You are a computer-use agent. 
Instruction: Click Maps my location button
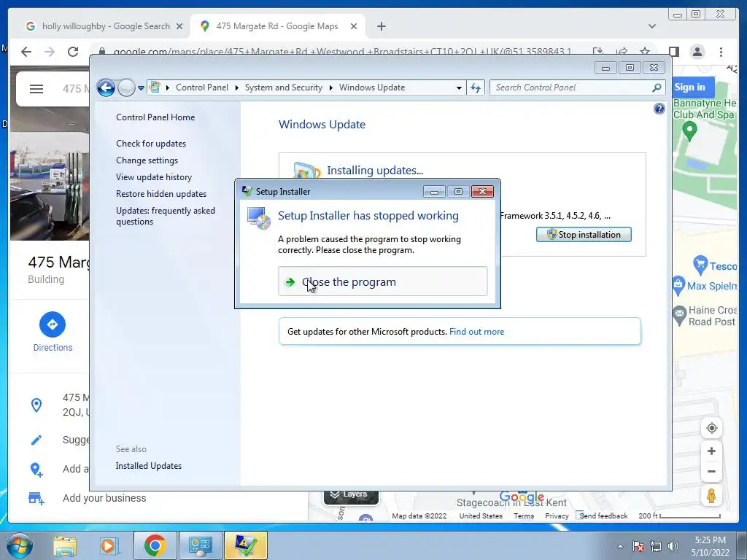[x=711, y=428]
